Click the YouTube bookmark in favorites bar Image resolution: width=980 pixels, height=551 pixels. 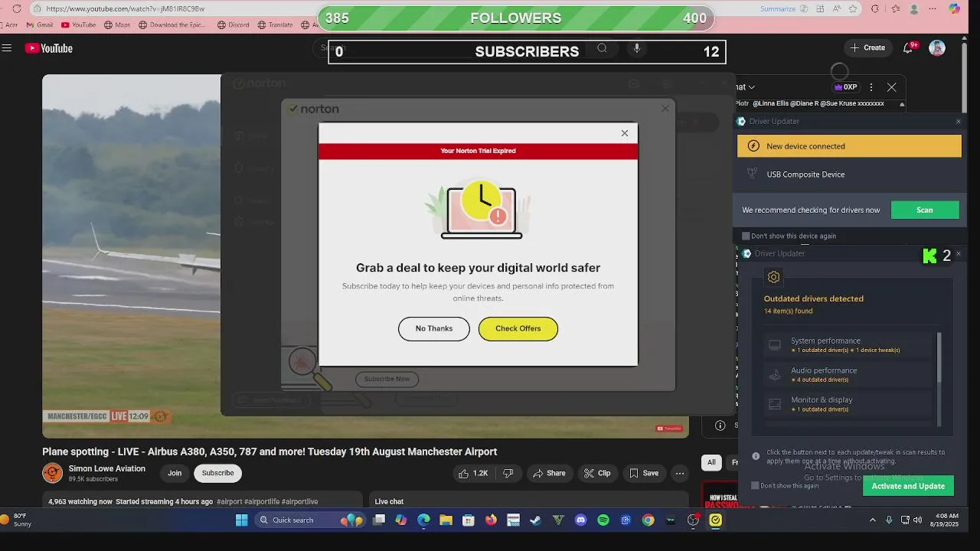click(x=79, y=24)
